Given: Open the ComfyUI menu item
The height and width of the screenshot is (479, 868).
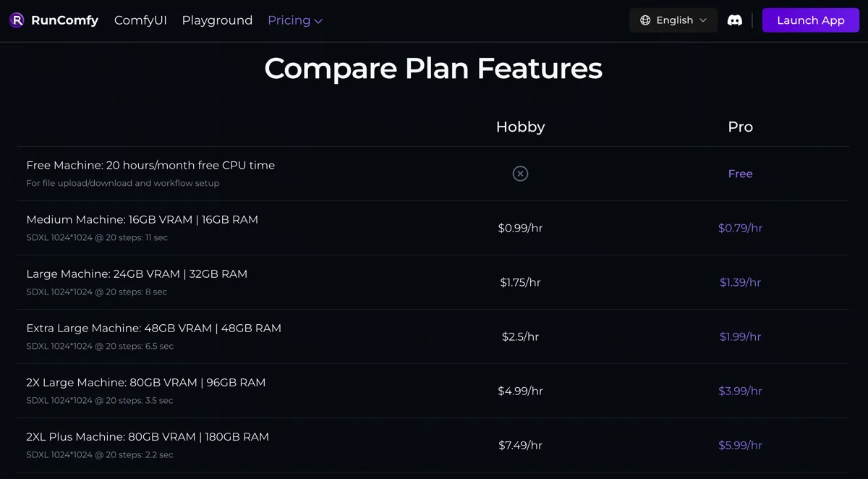Looking at the screenshot, I should pyautogui.click(x=140, y=20).
